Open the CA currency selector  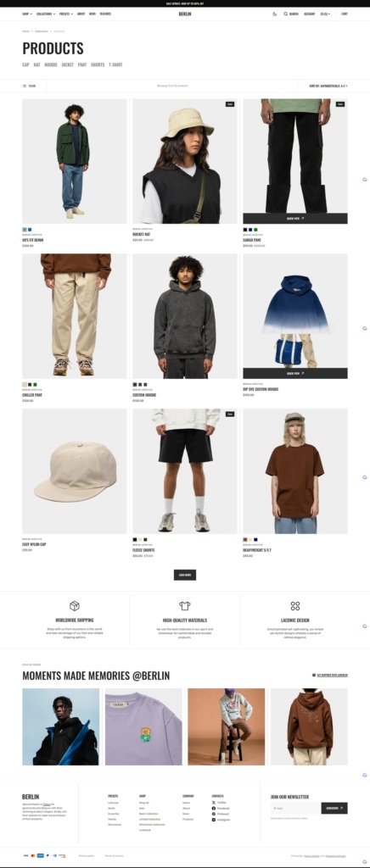(325, 14)
